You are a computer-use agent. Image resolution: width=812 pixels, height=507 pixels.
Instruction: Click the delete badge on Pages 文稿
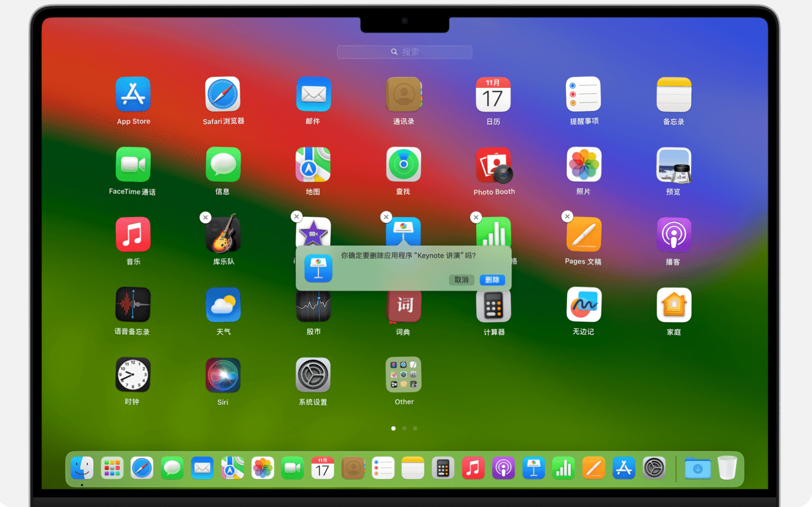tap(567, 216)
